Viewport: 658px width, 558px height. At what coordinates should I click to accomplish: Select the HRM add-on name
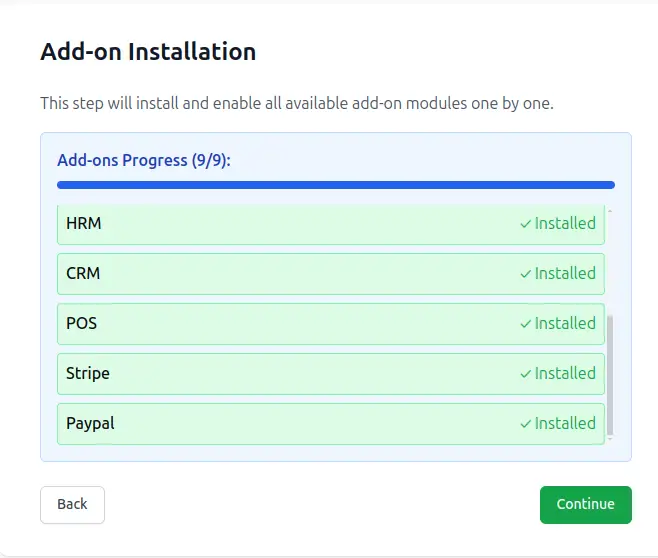coord(84,223)
